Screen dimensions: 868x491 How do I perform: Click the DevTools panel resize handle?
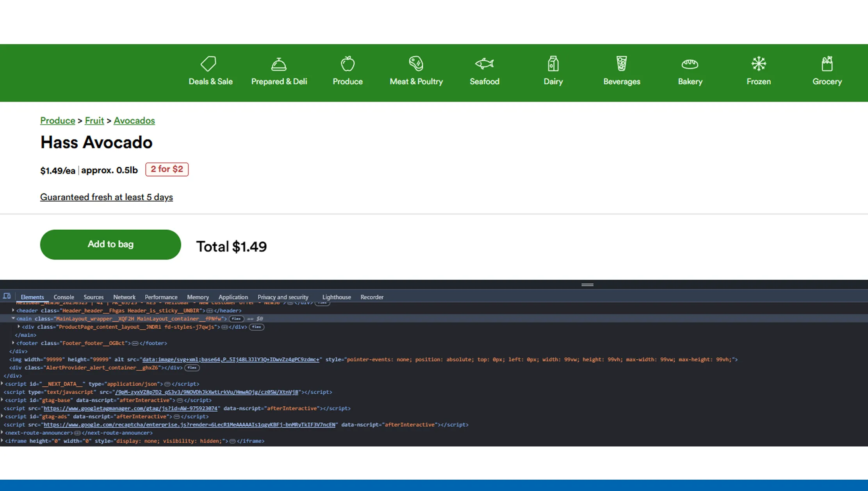(x=587, y=285)
